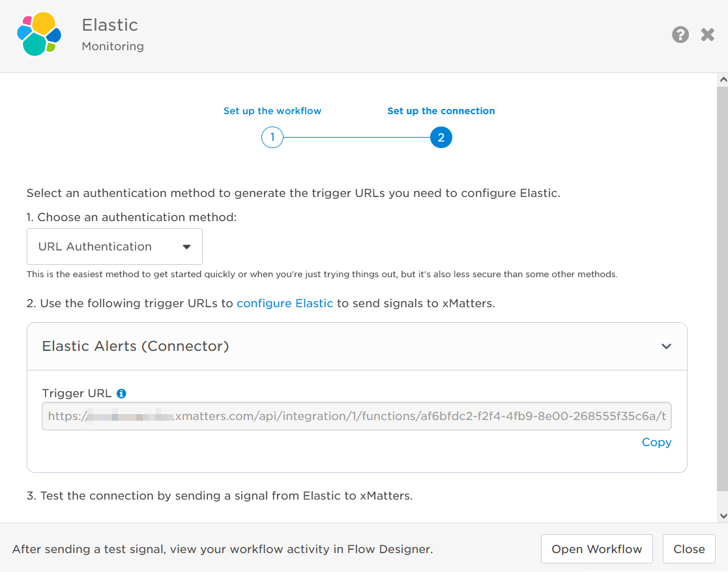Copy the trigger URL

point(656,442)
